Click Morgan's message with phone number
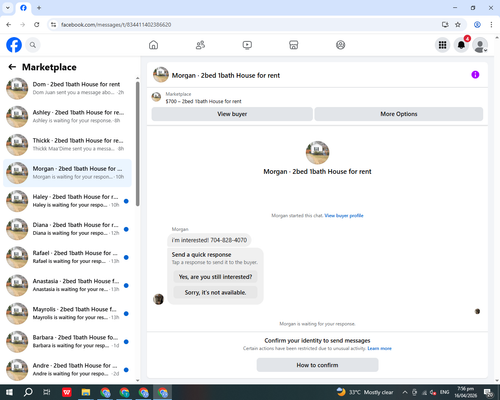500x400 pixels. 209,240
